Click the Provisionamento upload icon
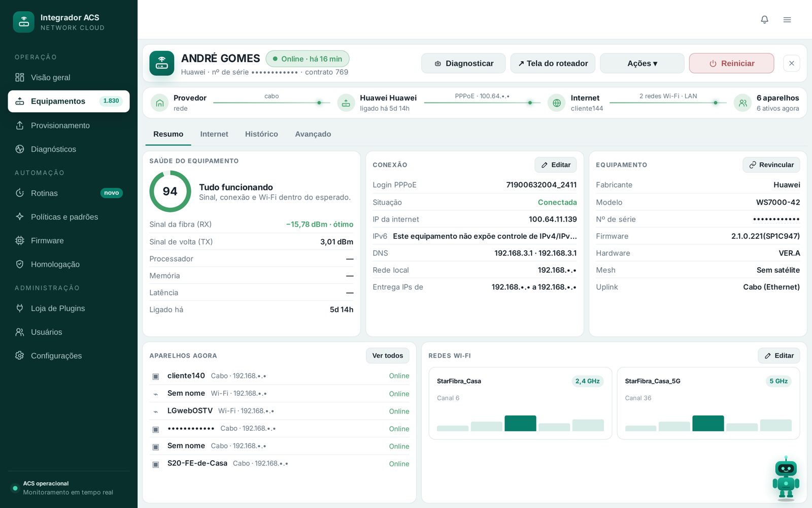Viewport: 812px width, 508px height. coord(20,125)
